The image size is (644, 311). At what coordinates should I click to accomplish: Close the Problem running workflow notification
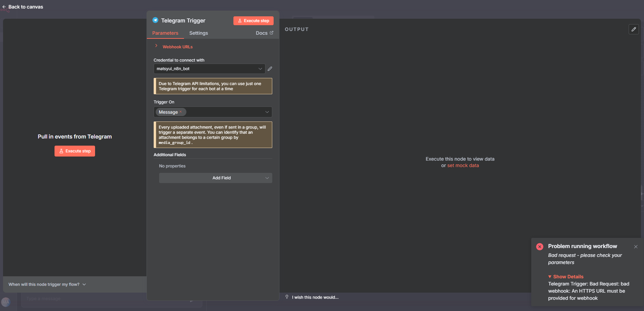635,247
